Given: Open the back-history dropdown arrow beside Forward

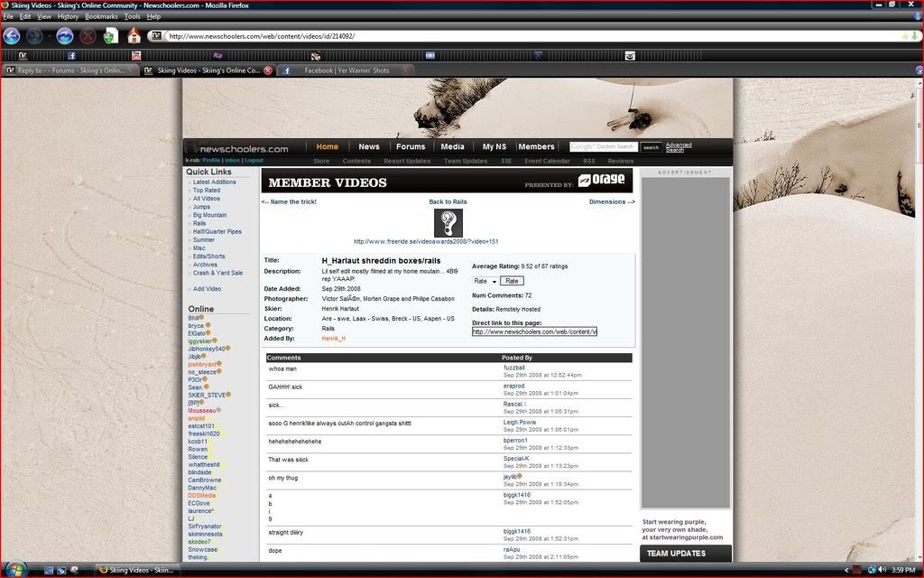Looking at the screenshot, I should coord(49,36).
